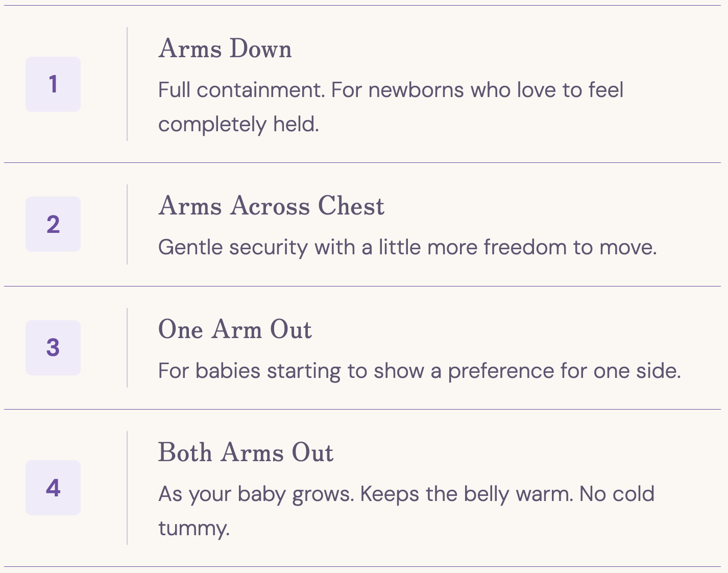Viewport: 728px width, 573px height.
Task: Click the 'preference for one side' description
Action: 420,371
